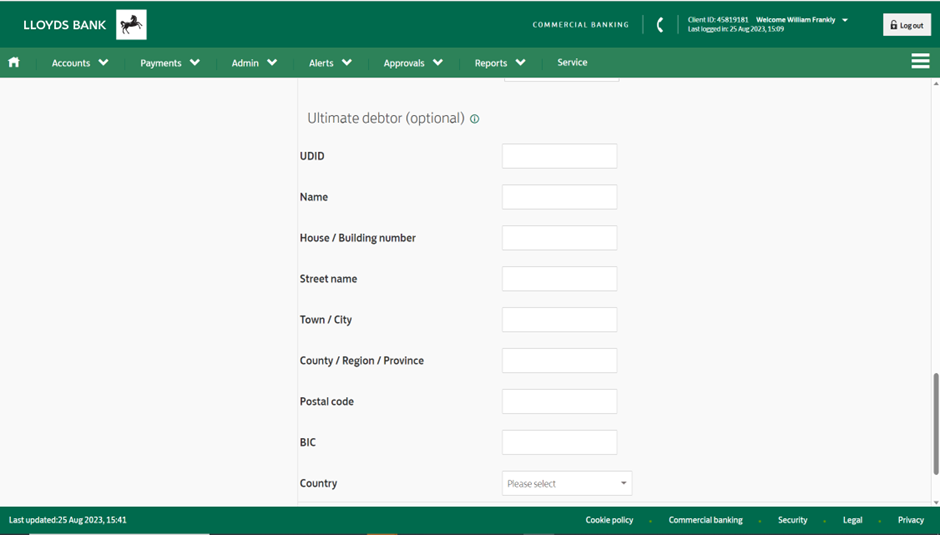Expand the William Frankly user dropdown
This screenshot has width=940, height=535.
pos(845,20)
